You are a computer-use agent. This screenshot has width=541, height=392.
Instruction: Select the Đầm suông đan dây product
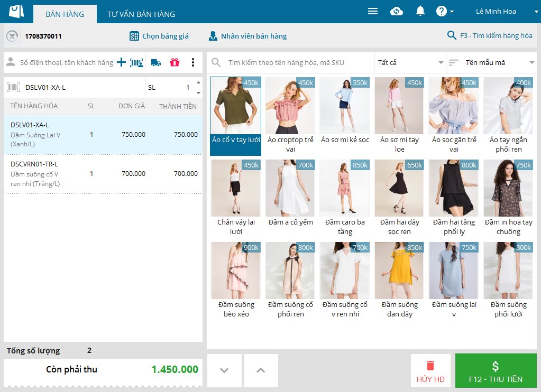pyautogui.click(x=400, y=281)
